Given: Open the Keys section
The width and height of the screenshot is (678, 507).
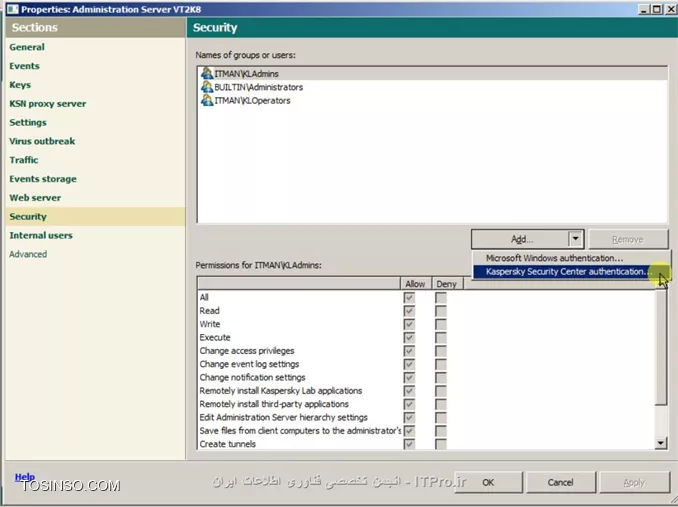Looking at the screenshot, I should pos(20,85).
